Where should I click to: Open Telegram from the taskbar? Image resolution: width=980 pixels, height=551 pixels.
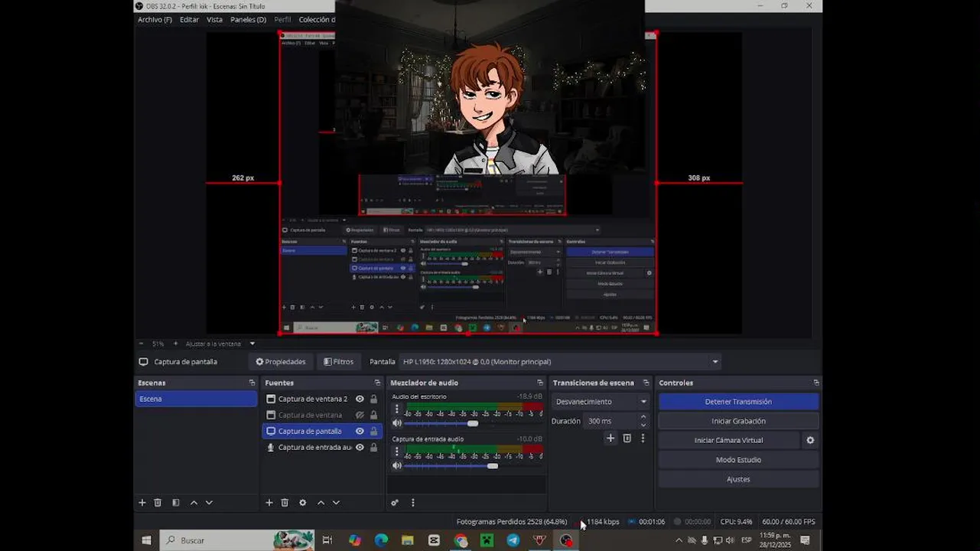[513, 540]
